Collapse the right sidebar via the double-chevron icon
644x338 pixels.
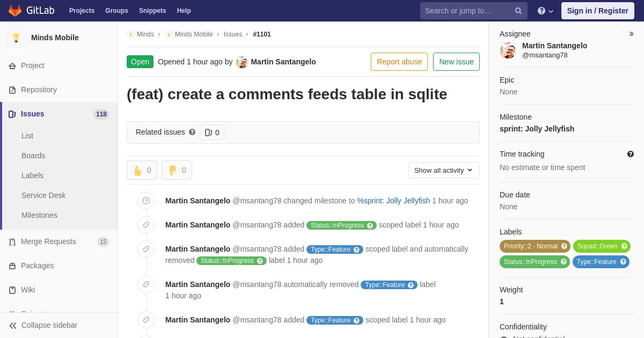pyautogui.click(x=631, y=34)
